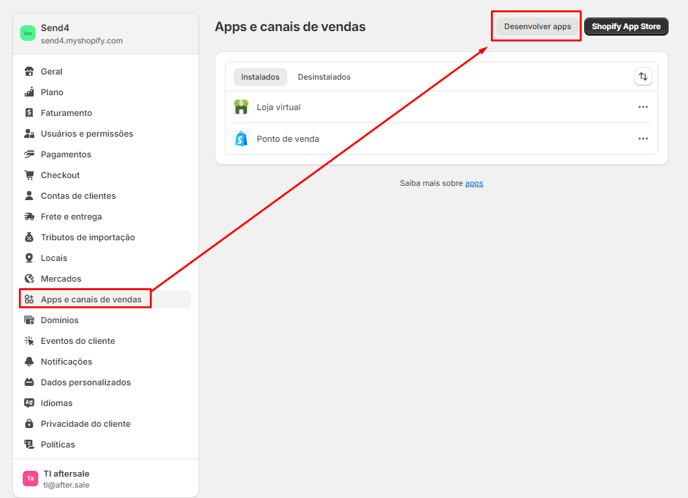The width and height of the screenshot is (688, 498).
Task: Click the Eventos do cliente cursor icon
Action: click(x=29, y=341)
